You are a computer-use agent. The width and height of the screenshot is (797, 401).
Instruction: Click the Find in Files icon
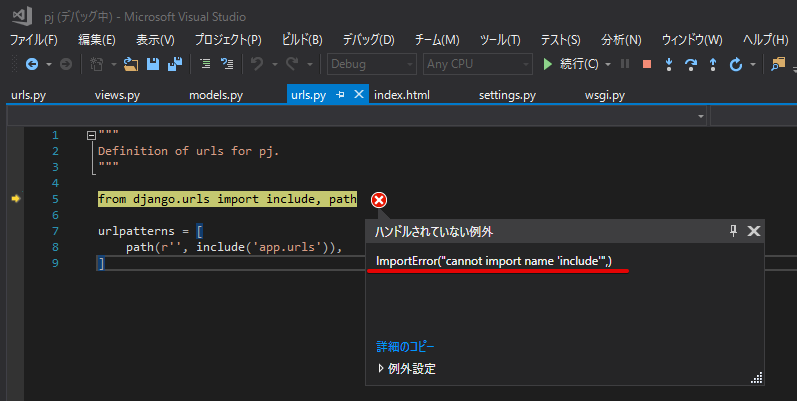click(778, 64)
